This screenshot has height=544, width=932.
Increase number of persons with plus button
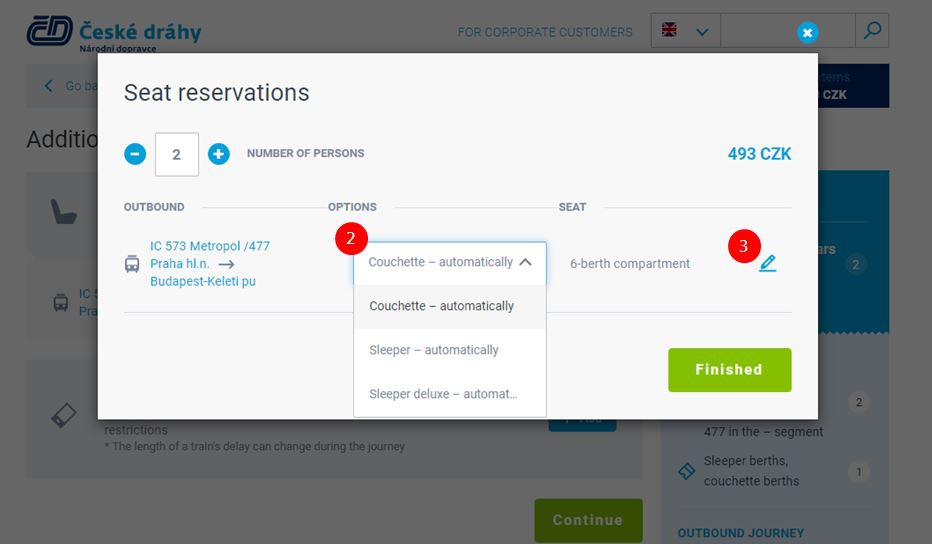(219, 154)
